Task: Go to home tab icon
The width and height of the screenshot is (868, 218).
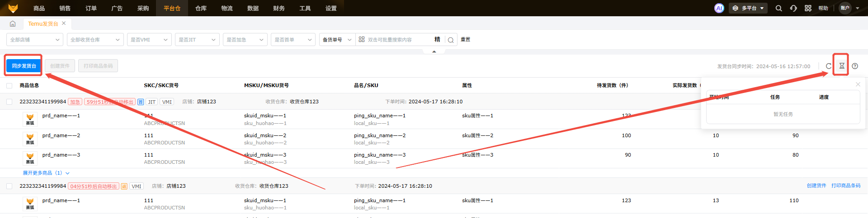Action: 13,23
